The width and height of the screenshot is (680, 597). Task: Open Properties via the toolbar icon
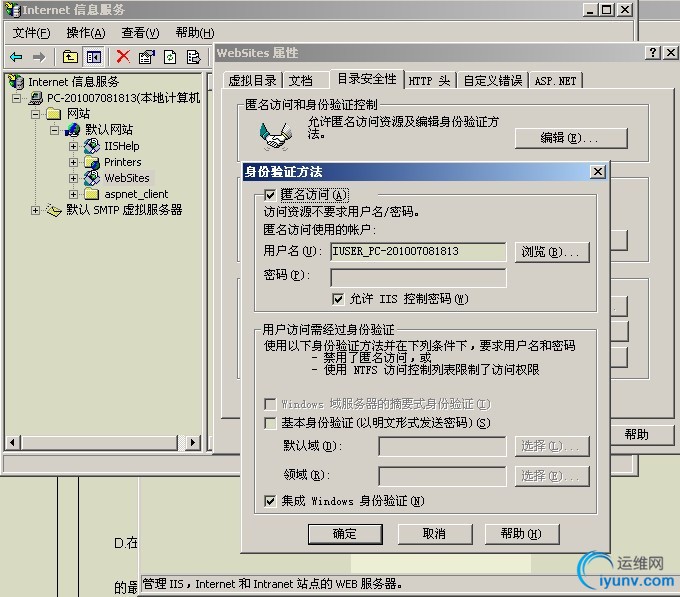(147, 57)
